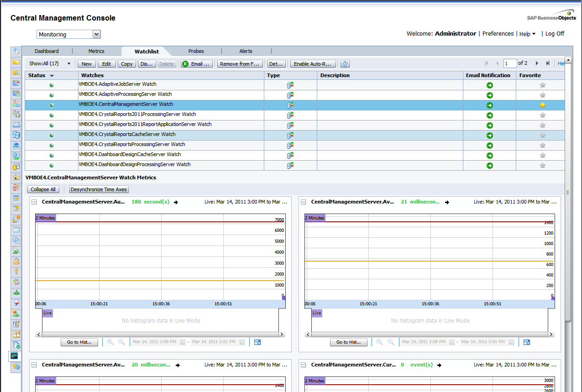The image size is (582, 392).
Task: Go to previous watchlist page arrow
Action: [x=497, y=63]
